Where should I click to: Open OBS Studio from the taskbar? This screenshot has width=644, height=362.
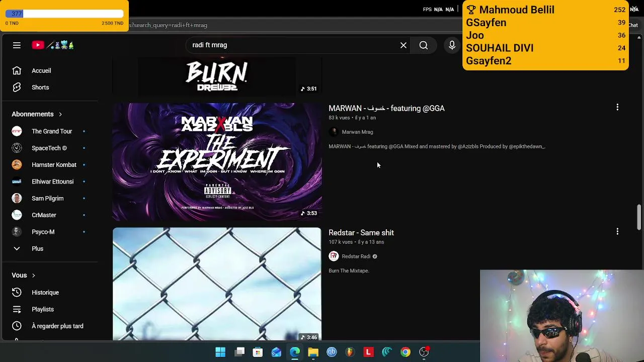(x=424, y=352)
